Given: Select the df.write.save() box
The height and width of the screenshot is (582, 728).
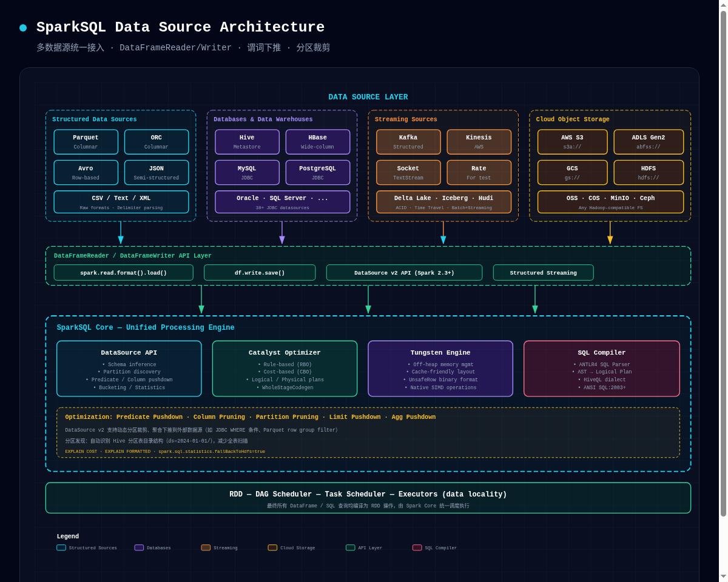Looking at the screenshot, I should (x=260, y=273).
